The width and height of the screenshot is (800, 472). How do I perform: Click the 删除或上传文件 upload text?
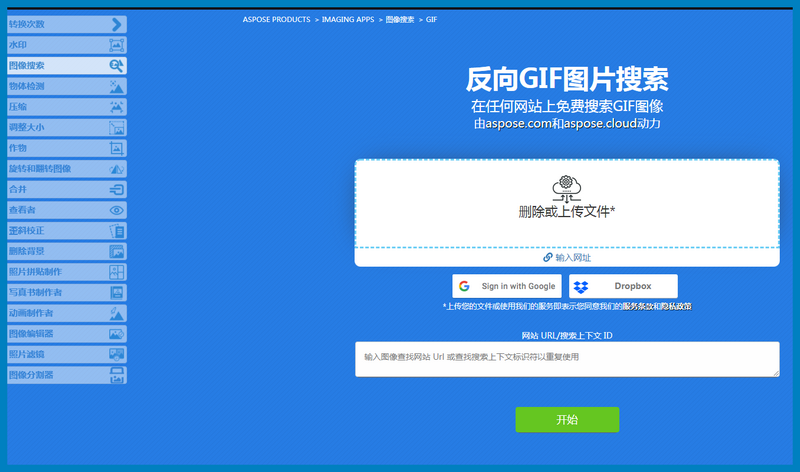(x=567, y=211)
